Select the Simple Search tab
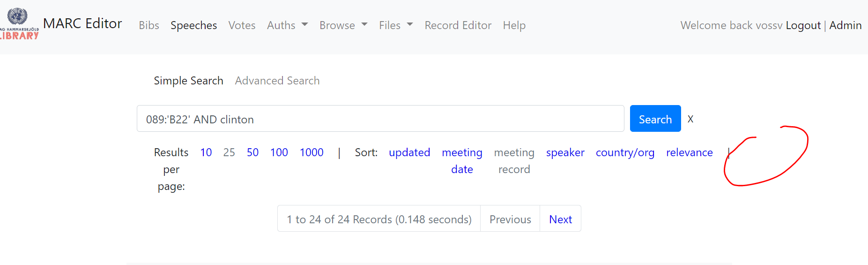 (x=188, y=81)
